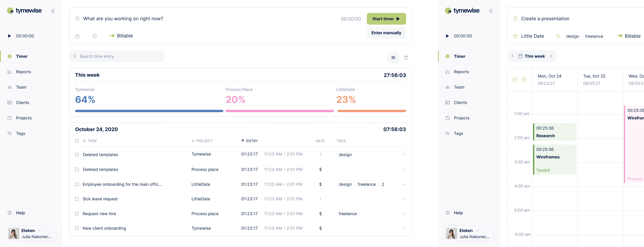Screen dimensions: 644x247
Task: Switch to calendar view icon
Action: coord(406,57)
